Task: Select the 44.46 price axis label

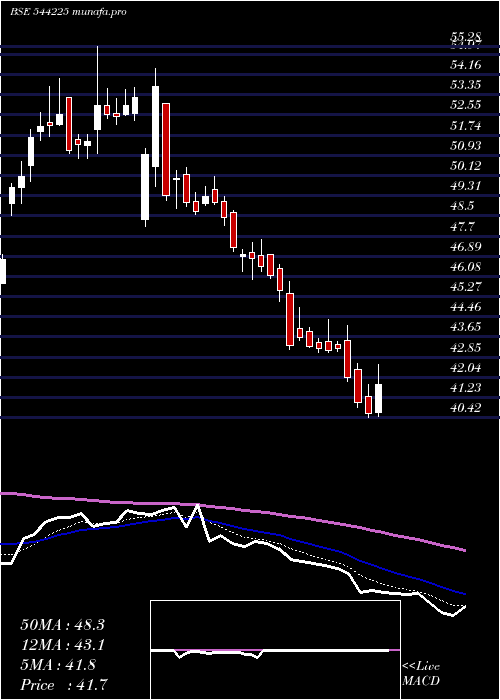Action: 465,307
